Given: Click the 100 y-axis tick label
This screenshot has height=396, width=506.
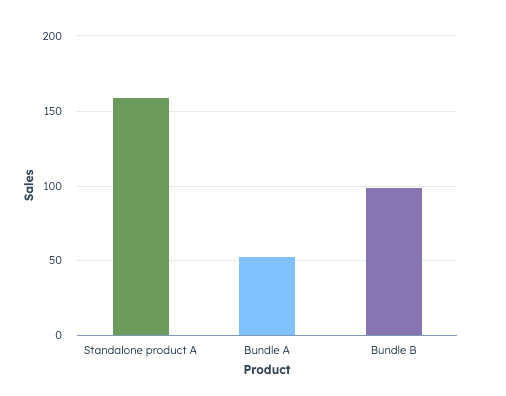Looking at the screenshot, I should click(x=53, y=186).
